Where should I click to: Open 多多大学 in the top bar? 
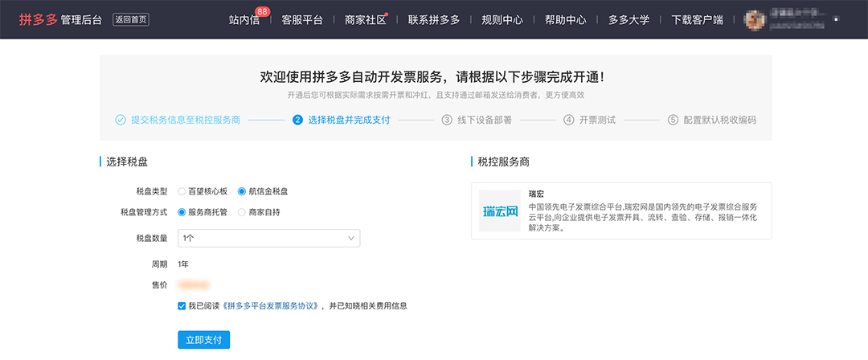pos(628,20)
